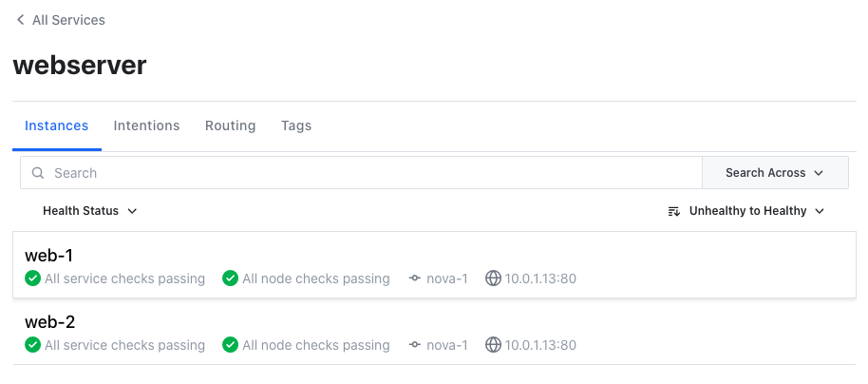Click web-2 service checks passing checkmark icon
Viewport: 868px width, 384px height.
click(32, 345)
